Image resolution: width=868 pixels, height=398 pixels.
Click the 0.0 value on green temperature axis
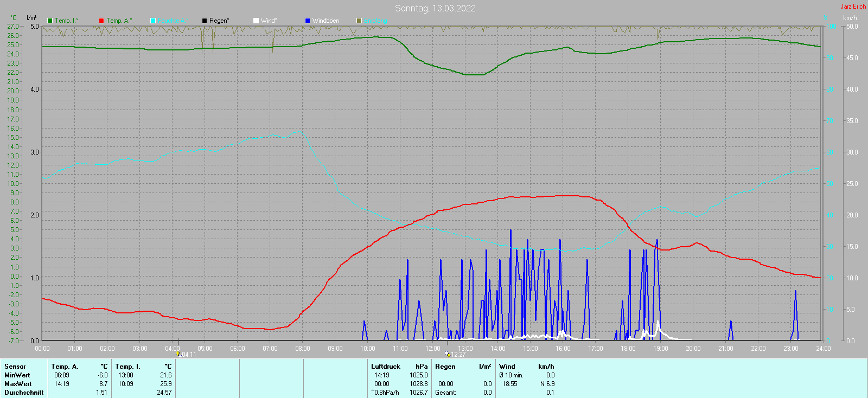(15, 276)
